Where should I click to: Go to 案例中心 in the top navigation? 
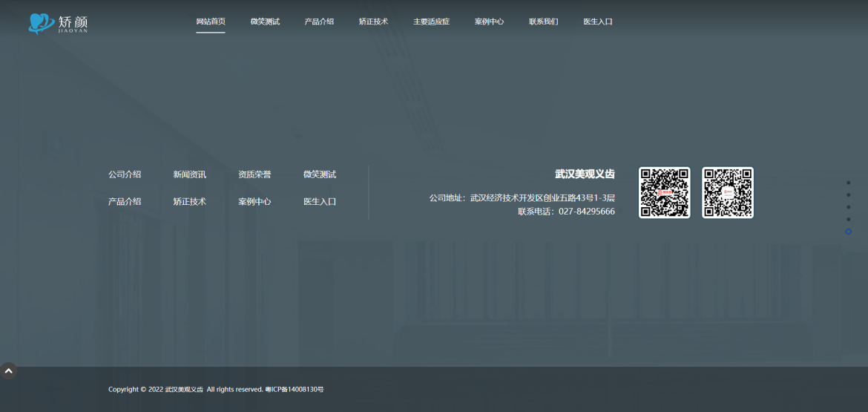[489, 22]
